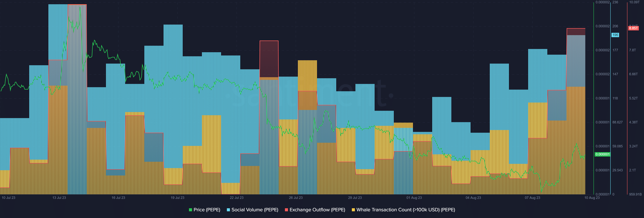Click the 10.09T top axis value
The image size is (644, 218).
click(x=634, y=2)
